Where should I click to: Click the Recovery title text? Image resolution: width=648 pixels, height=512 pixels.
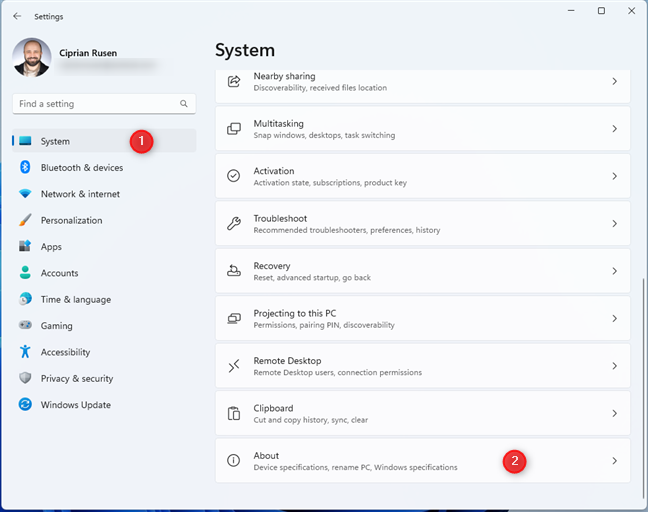[272, 266]
